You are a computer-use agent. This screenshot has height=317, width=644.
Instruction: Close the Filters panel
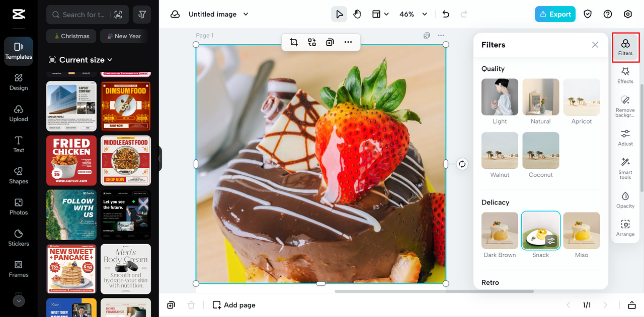(595, 45)
